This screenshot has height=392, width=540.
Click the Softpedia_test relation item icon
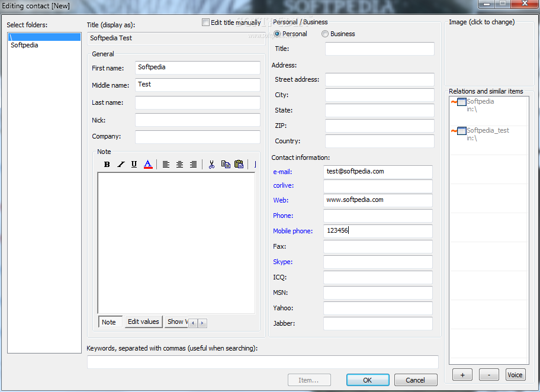pos(461,131)
